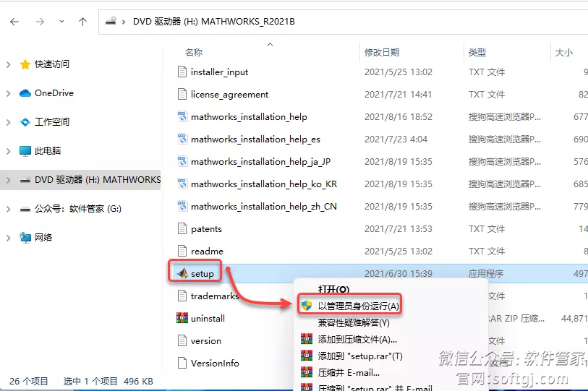The height and width of the screenshot is (391, 588).
Task: Select mathworks_installation_help_ko_KR file icon
Action: (x=182, y=184)
